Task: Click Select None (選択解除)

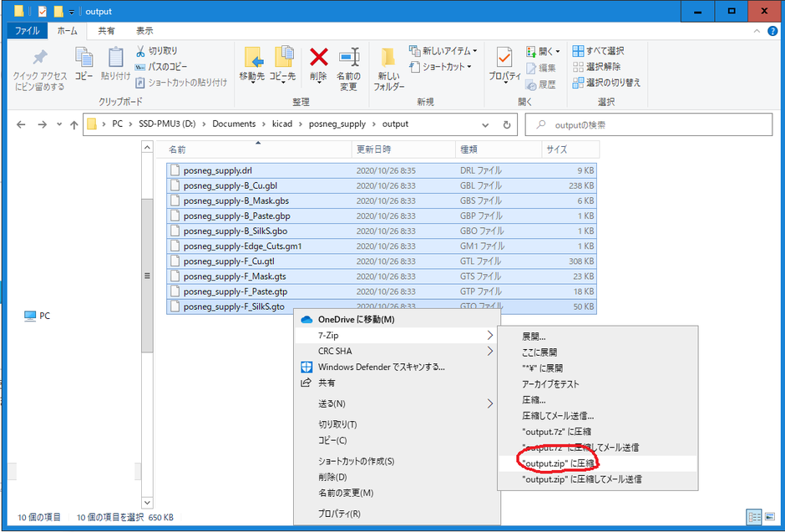Action: tap(597, 67)
